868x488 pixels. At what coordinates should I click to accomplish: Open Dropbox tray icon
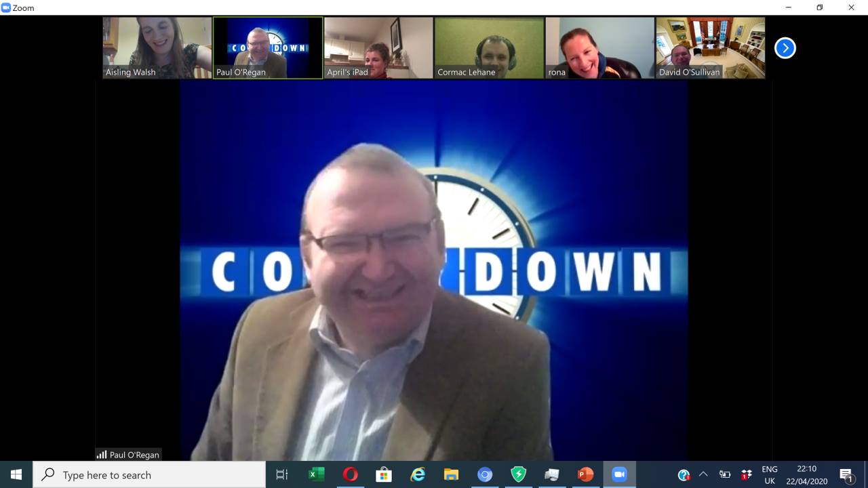click(747, 474)
